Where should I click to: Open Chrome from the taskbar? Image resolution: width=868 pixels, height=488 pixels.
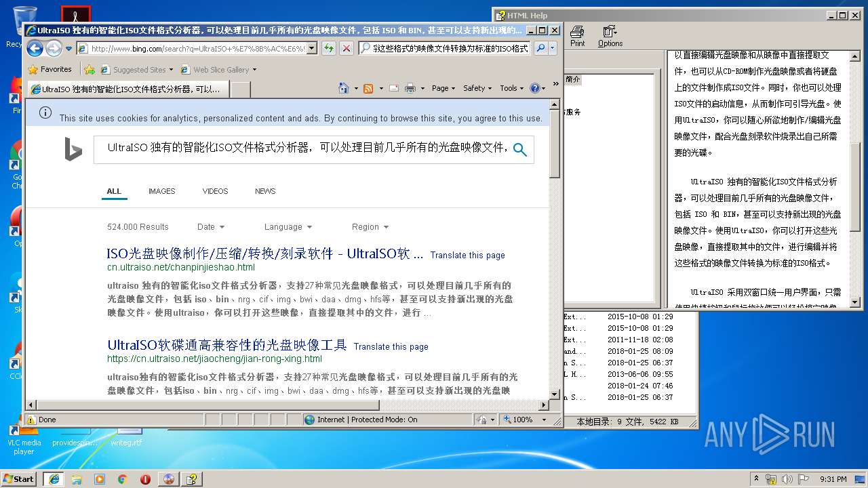123,479
